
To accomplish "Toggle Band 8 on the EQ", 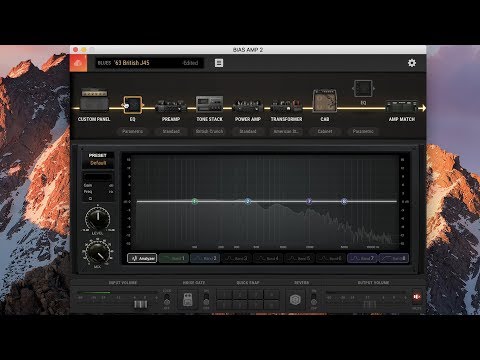I will point(394,258).
